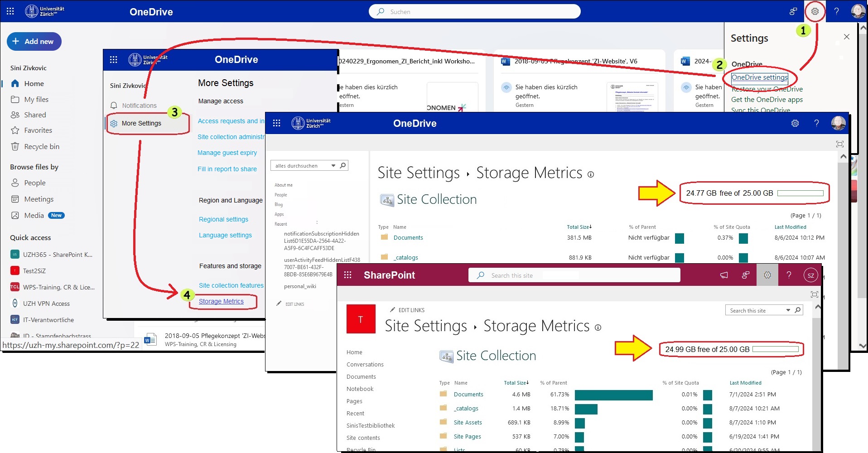This screenshot has width=868, height=453.
Task: Open Fill in report to share link
Action: pos(227,169)
